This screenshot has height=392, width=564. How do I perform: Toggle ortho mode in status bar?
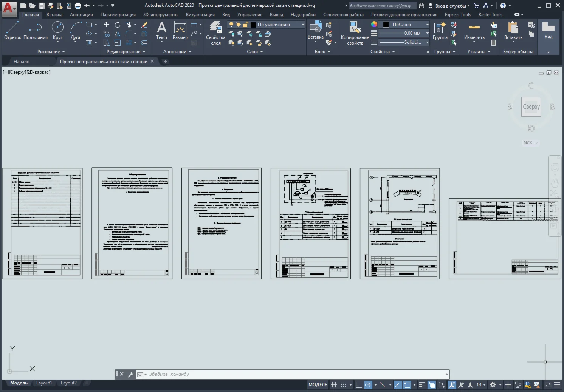point(358,385)
